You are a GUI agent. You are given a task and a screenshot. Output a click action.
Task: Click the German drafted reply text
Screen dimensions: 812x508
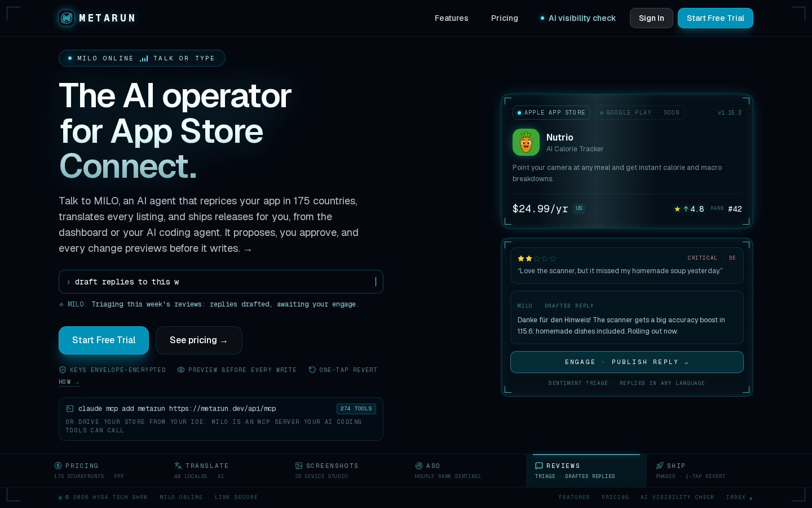click(x=621, y=326)
